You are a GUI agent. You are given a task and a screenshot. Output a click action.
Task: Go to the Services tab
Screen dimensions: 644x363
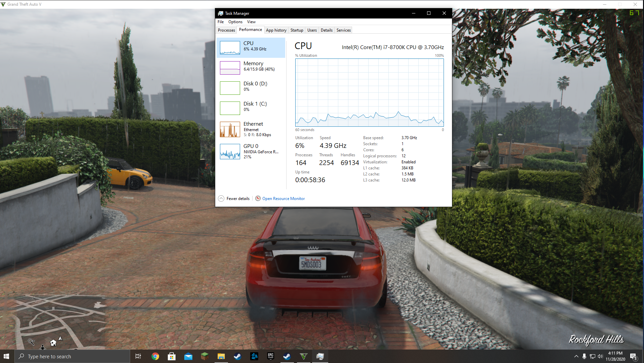pyautogui.click(x=343, y=30)
